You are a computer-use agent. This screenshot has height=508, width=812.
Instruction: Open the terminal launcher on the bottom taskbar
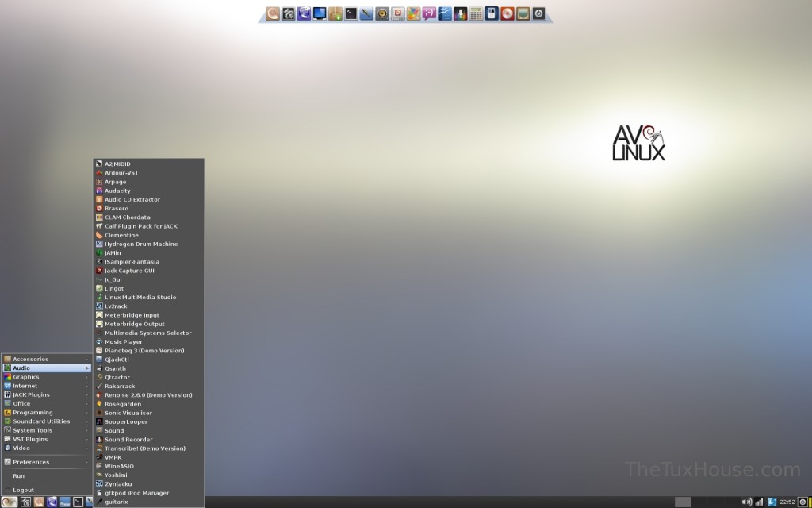click(78, 502)
